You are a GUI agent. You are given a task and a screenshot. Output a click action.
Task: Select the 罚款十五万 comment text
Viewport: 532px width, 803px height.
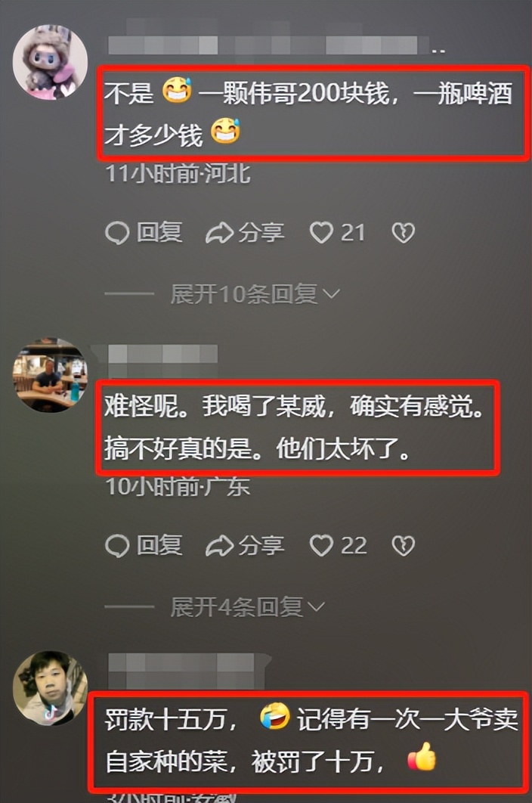[311, 740]
